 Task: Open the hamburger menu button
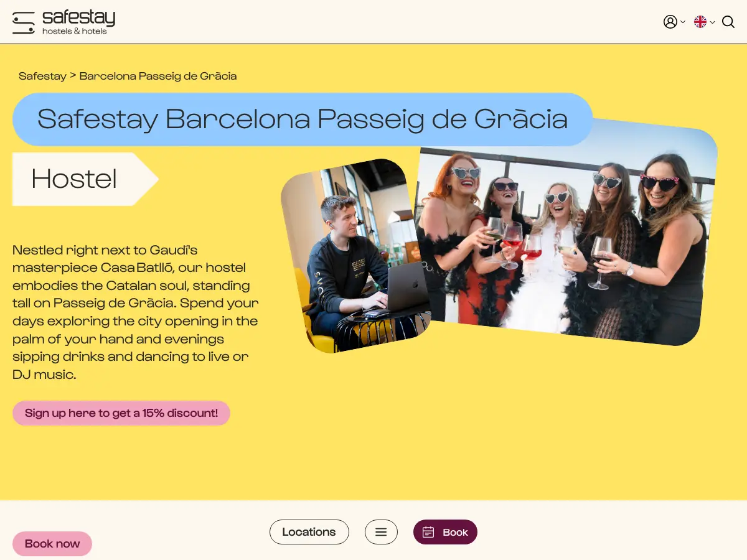381,532
